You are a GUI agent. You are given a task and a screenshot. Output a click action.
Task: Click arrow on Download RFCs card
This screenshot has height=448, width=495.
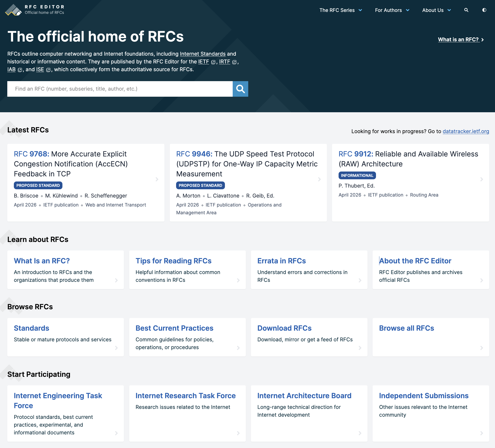click(x=360, y=348)
